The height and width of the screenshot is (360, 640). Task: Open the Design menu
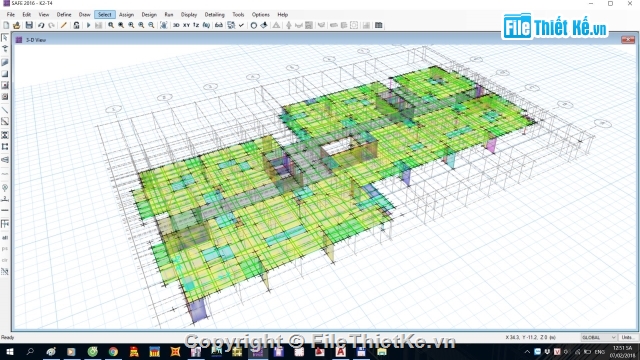[x=149, y=15]
